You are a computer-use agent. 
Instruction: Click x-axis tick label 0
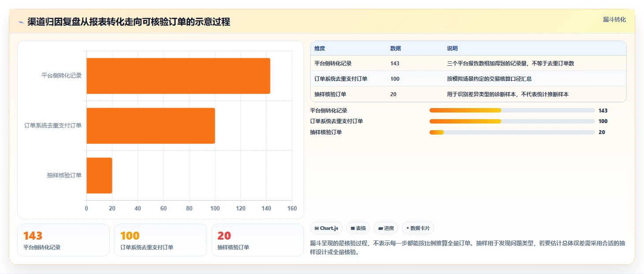[86, 208]
